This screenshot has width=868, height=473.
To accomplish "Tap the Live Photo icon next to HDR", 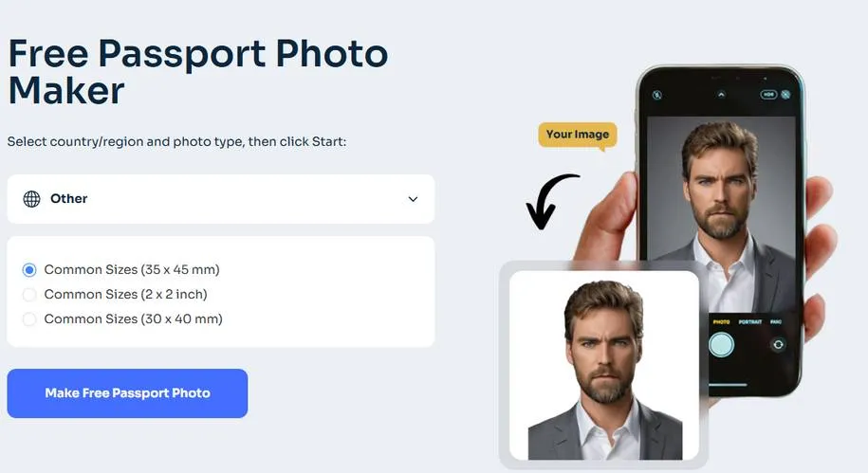I will 785,95.
